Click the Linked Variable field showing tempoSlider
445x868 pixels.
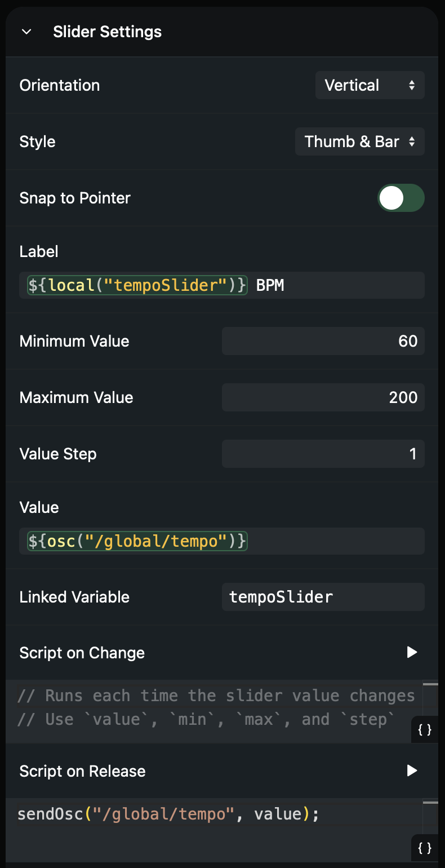coord(323,596)
